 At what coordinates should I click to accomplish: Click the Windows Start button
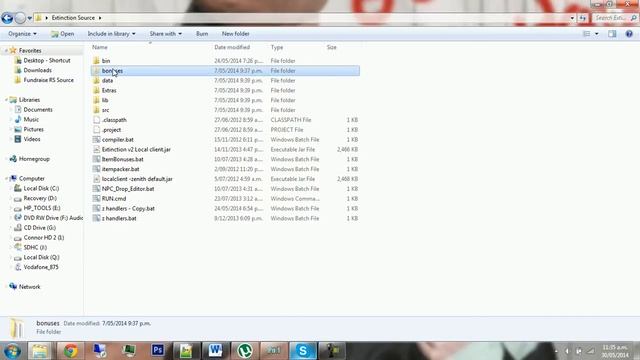(x=12, y=351)
